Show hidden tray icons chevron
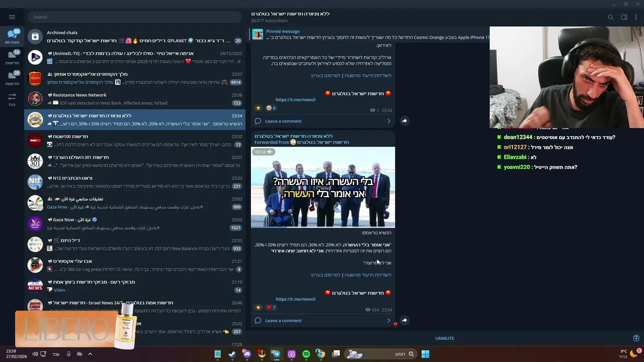The height and width of the screenshot is (362, 644). click(90, 354)
